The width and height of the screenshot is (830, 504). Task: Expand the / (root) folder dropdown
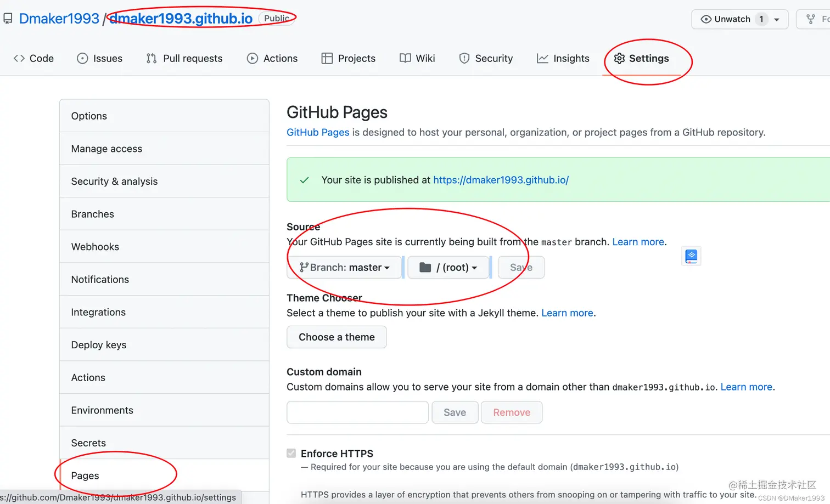coord(448,267)
